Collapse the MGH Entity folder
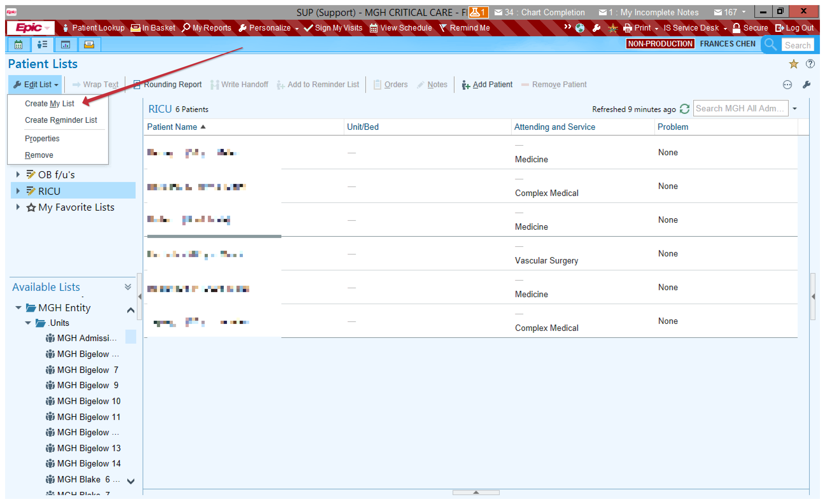The width and height of the screenshot is (825, 504). tap(18, 308)
